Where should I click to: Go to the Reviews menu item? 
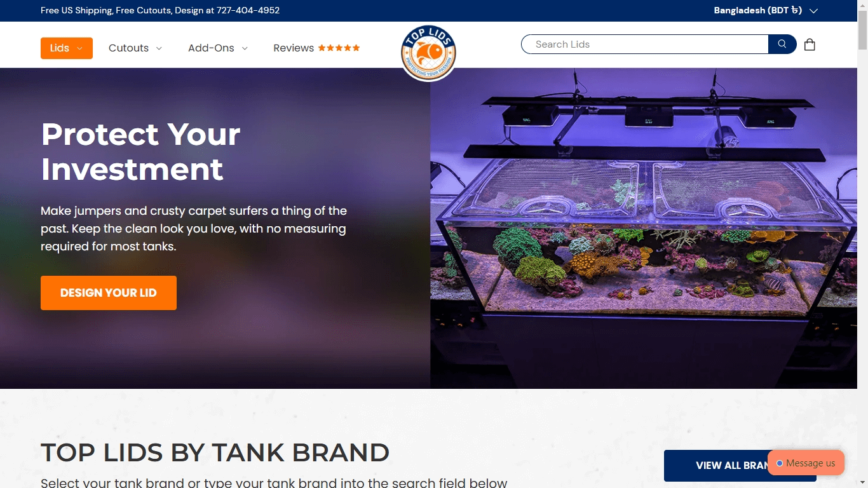[316, 48]
